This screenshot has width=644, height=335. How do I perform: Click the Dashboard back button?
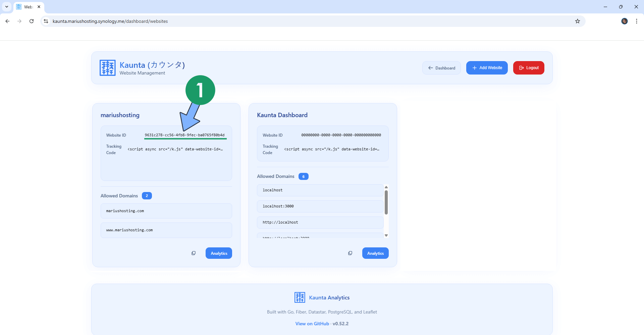[441, 67]
